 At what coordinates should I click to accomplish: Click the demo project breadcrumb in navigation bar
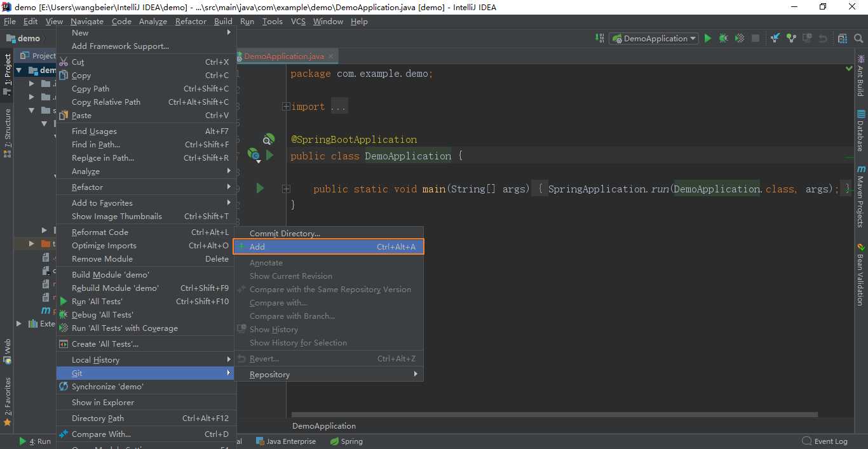point(24,38)
